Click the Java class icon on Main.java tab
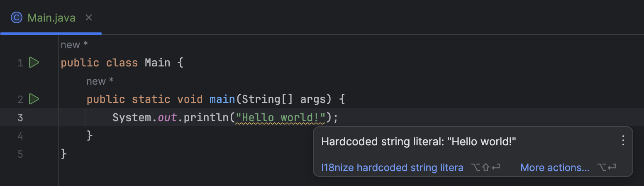This screenshot has width=644, height=186. pyautogui.click(x=17, y=18)
